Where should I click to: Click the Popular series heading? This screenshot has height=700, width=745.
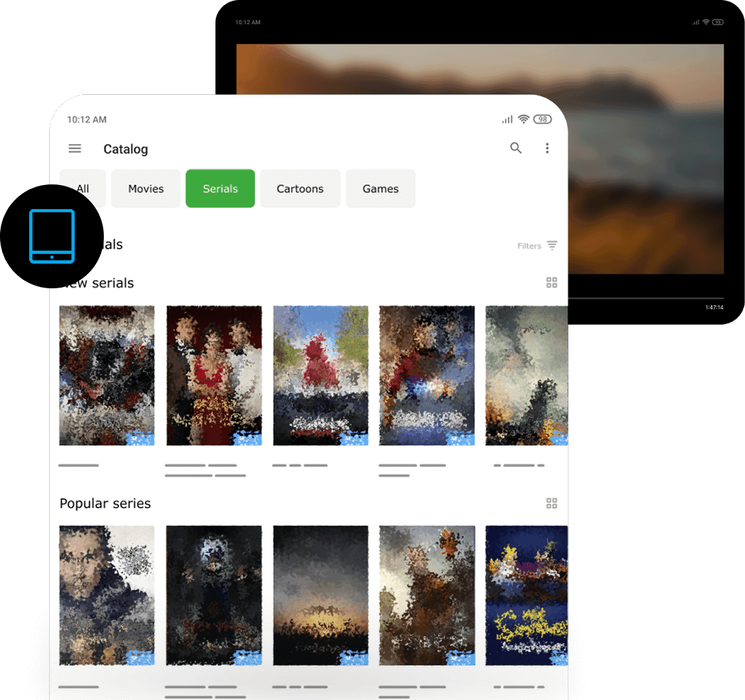tap(105, 504)
